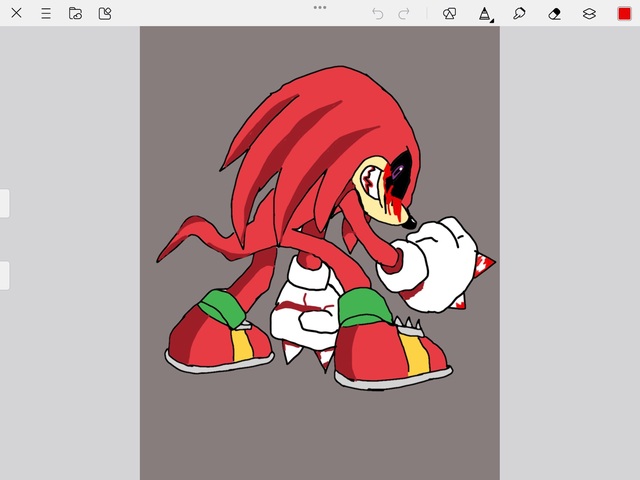Screen dimensions: 640x480
Task: Tap the export/share canvas icon
Action: [x=105, y=13]
